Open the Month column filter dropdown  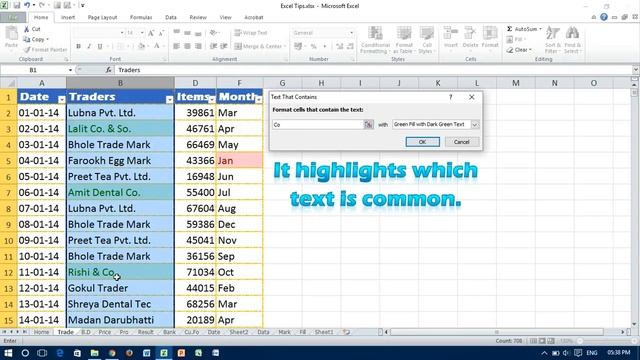pyautogui.click(x=259, y=99)
